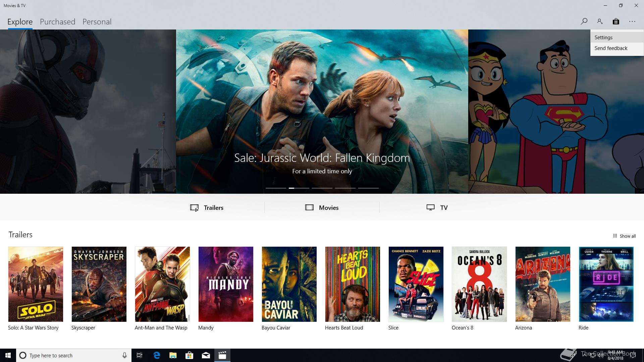Viewport: 644px width, 362px height.
Task: Click the 'Hearts Beat Loud' title text
Action: coord(344,328)
